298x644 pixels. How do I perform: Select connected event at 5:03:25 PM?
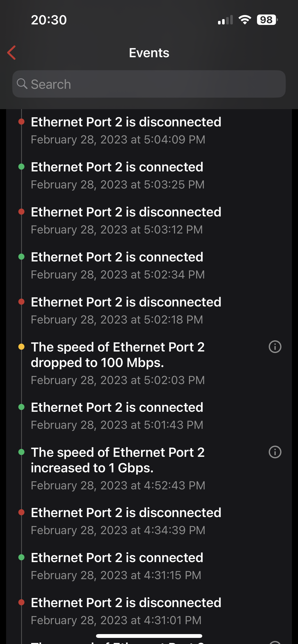coord(117,175)
